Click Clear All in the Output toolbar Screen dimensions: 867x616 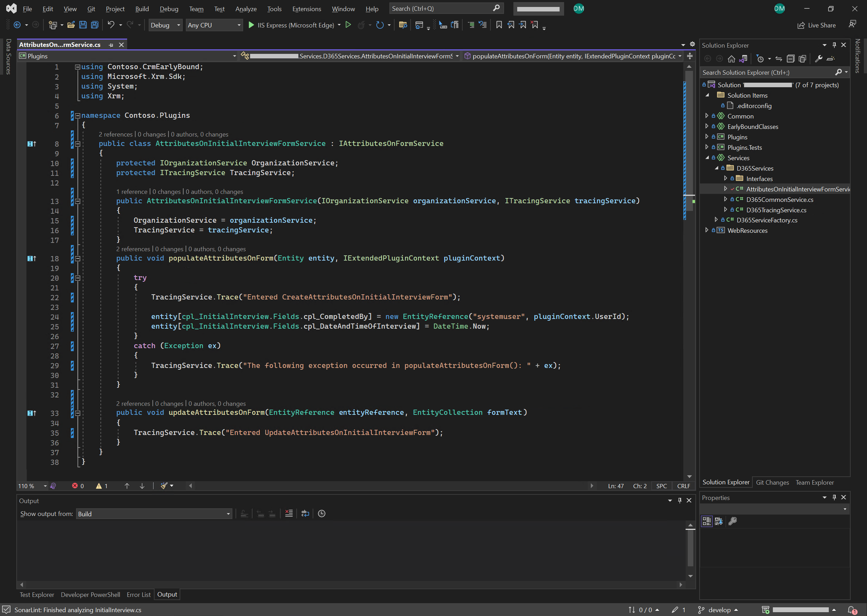289,514
